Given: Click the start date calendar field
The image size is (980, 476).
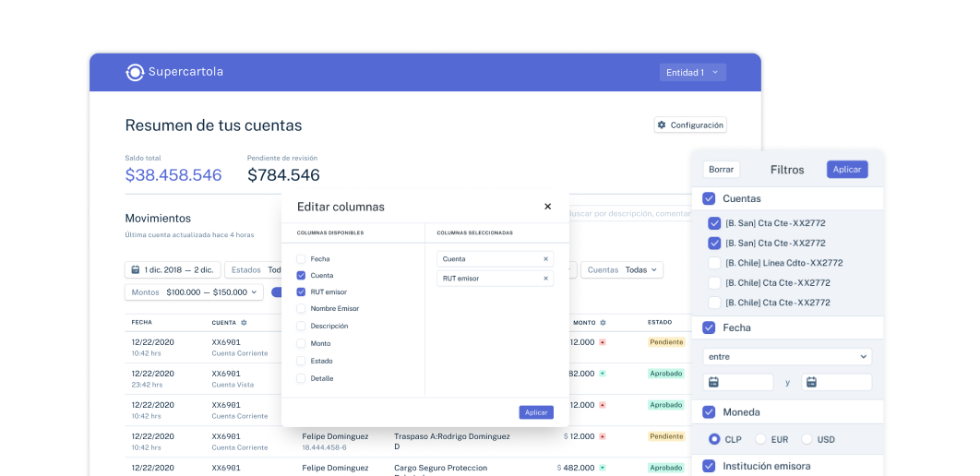Looking at the screenshot, I should (738, 382).
